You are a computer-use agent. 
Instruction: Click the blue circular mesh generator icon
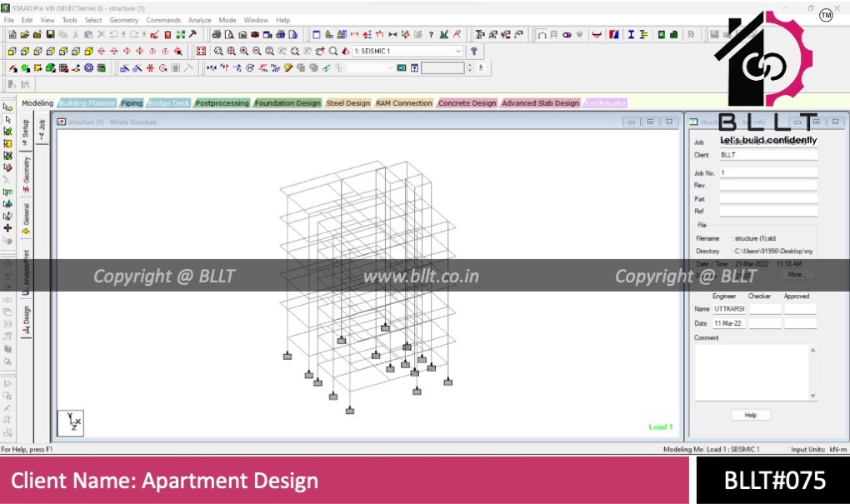[88, 67]
